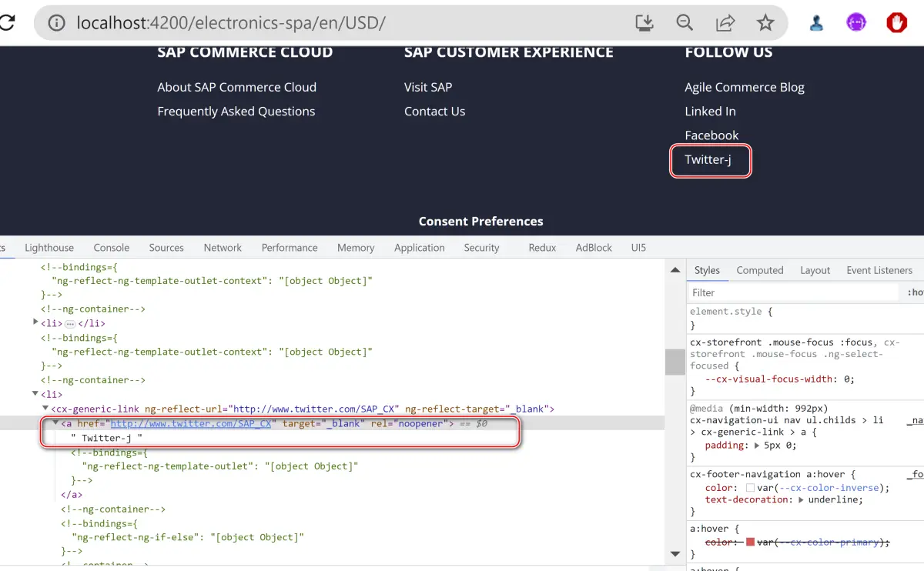Click the Twitter-j footer link

[708, 159]
